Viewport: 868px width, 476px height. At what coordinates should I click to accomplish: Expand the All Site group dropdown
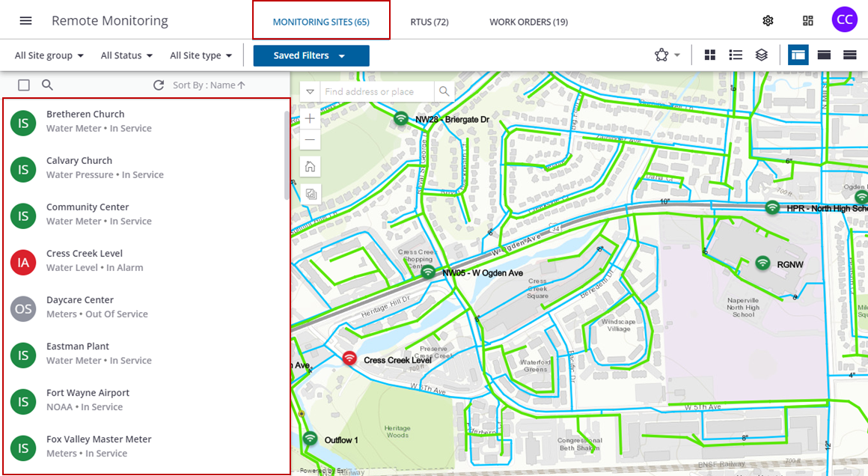click(49, 55)
